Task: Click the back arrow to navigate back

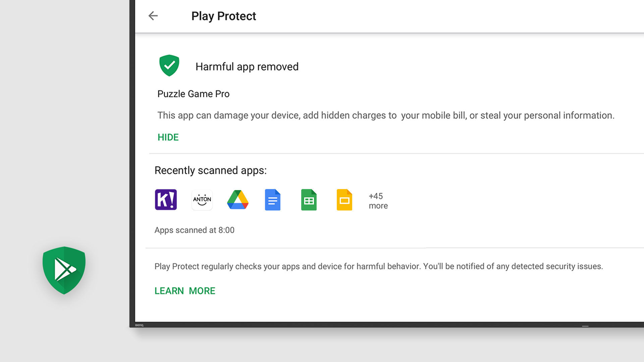Action: pos(153,15)
